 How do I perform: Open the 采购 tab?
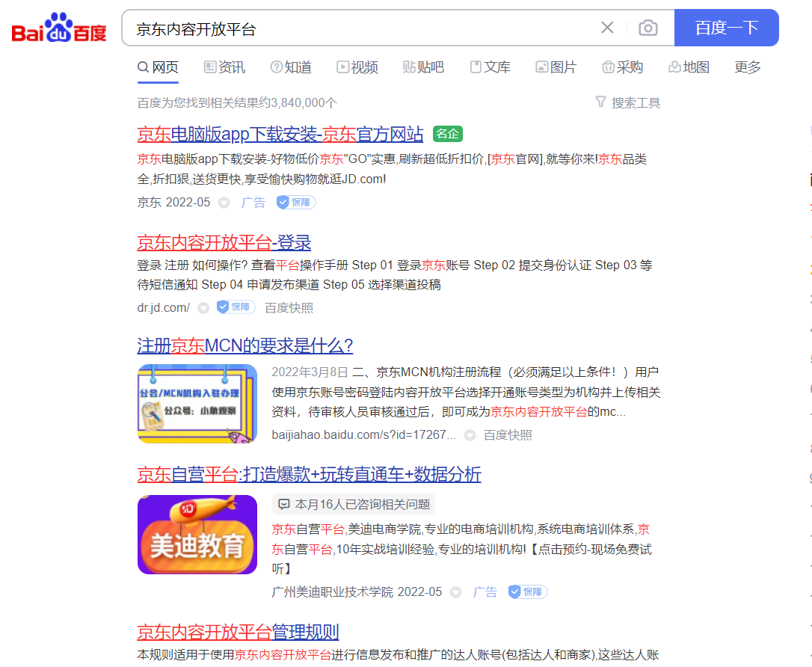point(623,67)
